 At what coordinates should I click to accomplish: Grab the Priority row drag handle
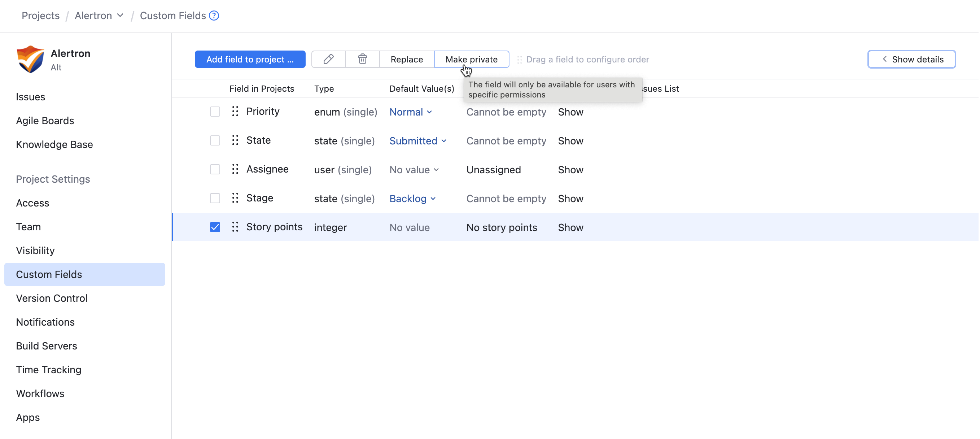235,111
